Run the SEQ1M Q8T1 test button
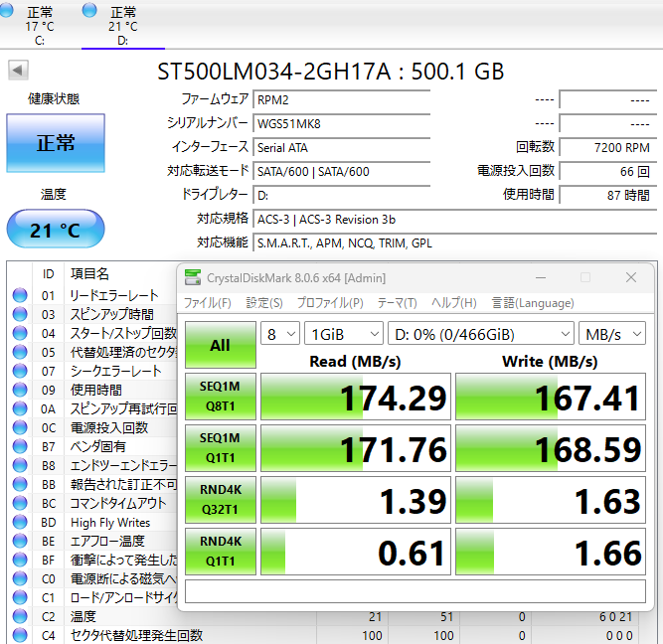 (220, 397)
